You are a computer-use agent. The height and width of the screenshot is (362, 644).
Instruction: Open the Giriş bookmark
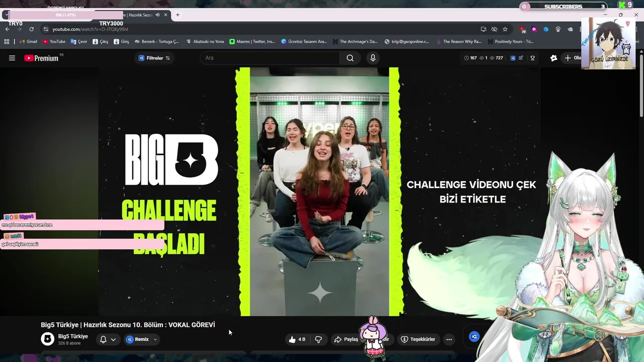tap(121, 42)
